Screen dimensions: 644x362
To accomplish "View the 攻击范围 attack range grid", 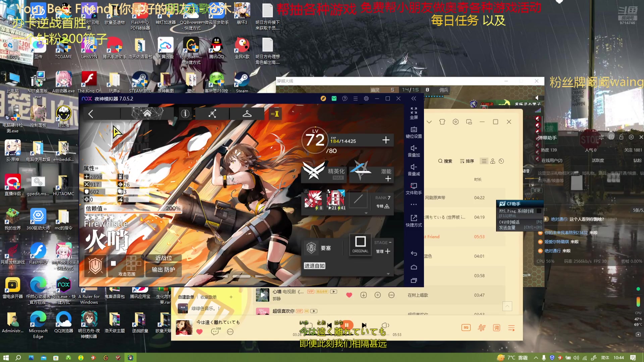I will (x=127, y=265).
